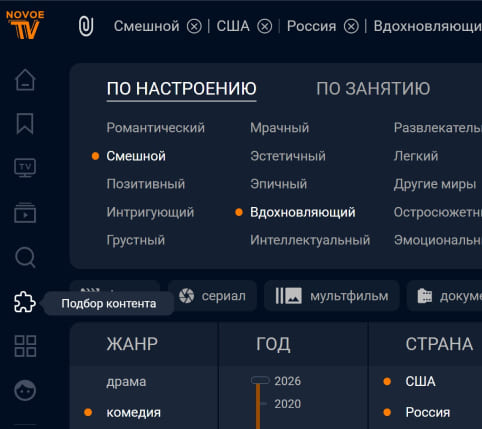Click the documentary film icon
This screenshot has height=429, width=482.
425,296
